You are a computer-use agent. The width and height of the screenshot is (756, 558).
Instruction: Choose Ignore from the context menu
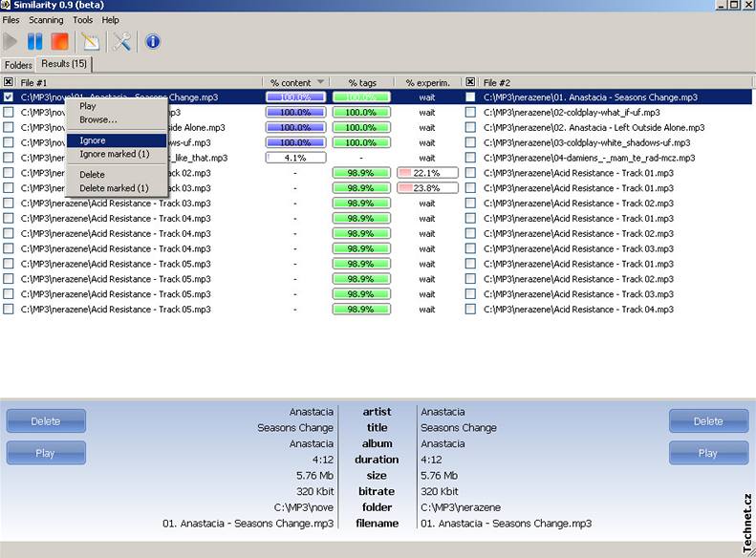[x=93, y=140]
